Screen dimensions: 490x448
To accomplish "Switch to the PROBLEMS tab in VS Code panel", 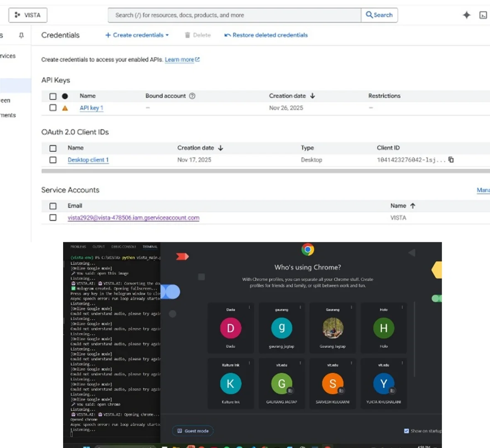I will pos(78,247).
